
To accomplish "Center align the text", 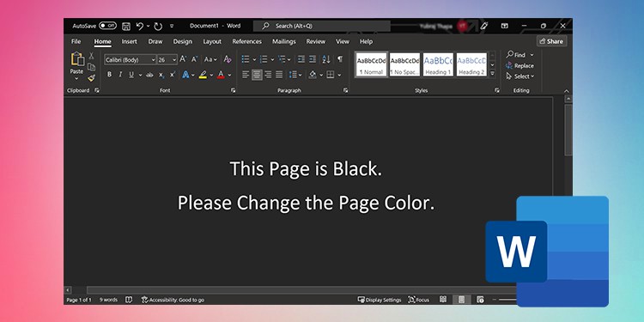I will [257, 75].
